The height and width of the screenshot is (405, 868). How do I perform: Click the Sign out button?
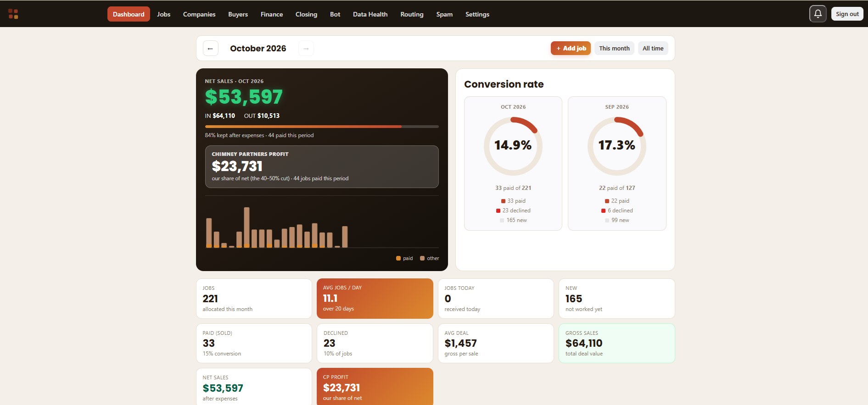pyautogui.click(x=847, y=14)
